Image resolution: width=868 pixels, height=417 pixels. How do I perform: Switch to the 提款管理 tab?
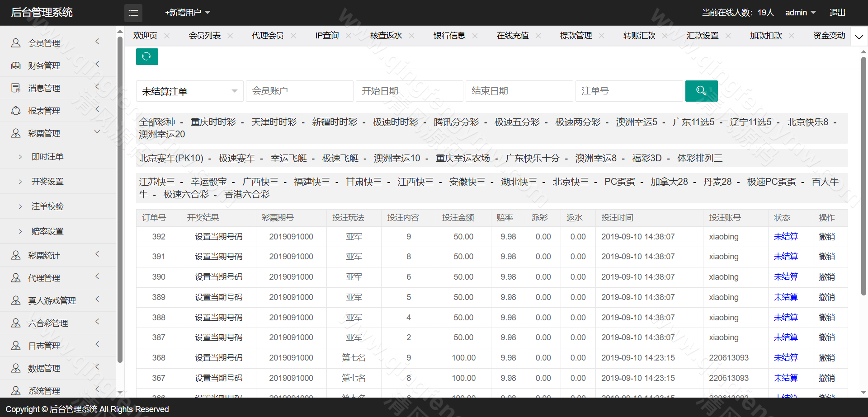[576, 36]
